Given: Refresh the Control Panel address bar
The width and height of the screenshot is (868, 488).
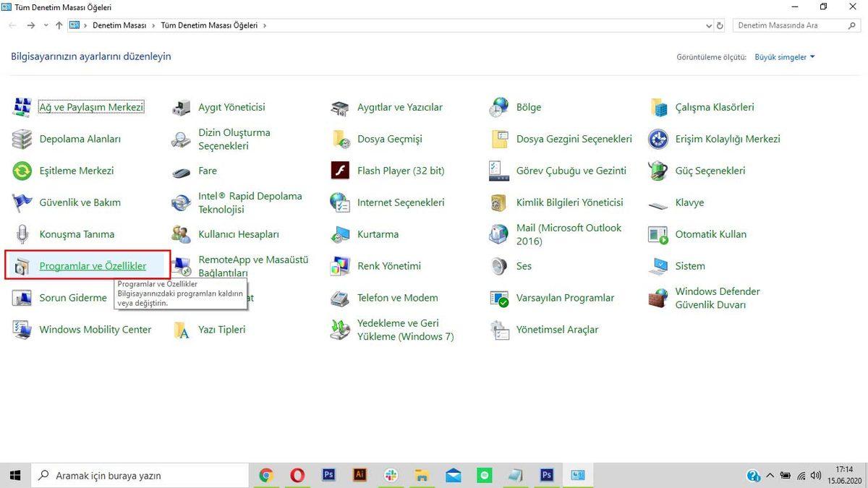Looking at the screenshot, I should point(720,25).
